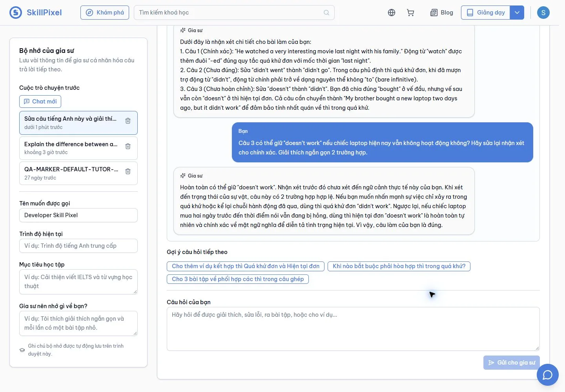Open the floating chat support bubble
Viewport: 565px width, 392px height.
(x=548, y=375)
